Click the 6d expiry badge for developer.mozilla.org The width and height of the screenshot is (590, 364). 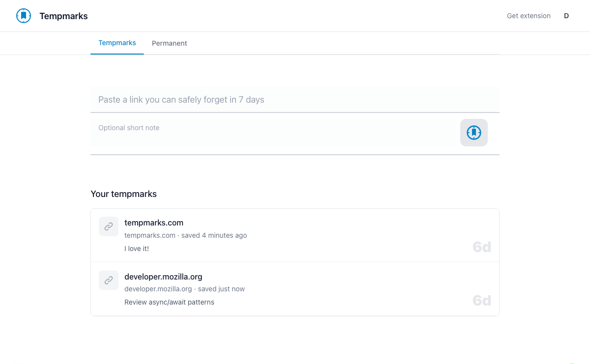[x=481, y=301]
